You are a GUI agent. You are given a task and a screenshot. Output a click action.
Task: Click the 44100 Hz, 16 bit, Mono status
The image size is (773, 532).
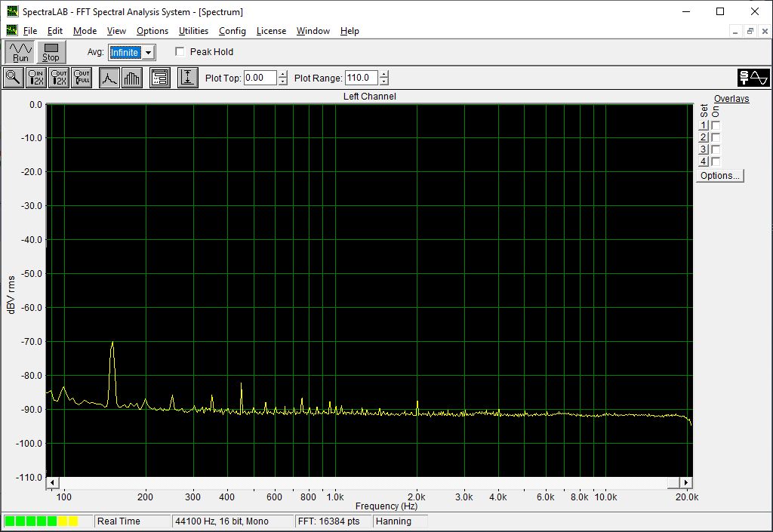coord(233,521)
